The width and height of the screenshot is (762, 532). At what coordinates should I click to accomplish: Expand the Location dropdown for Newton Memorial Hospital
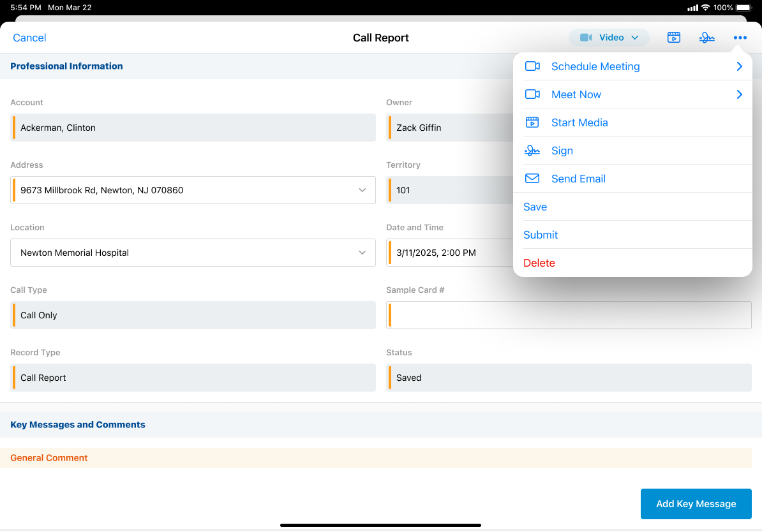pos(362,253)
